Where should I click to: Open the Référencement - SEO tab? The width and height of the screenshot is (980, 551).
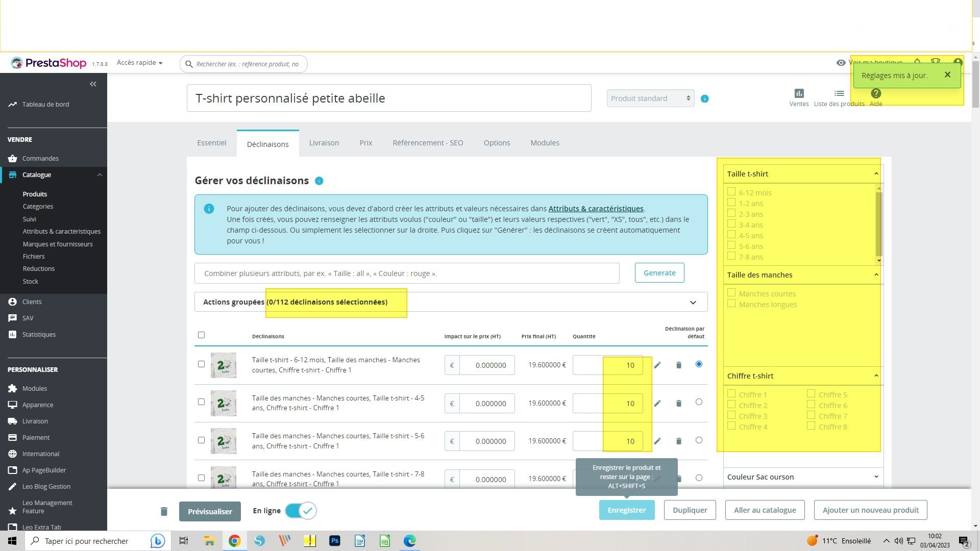[x=428, y=143]
